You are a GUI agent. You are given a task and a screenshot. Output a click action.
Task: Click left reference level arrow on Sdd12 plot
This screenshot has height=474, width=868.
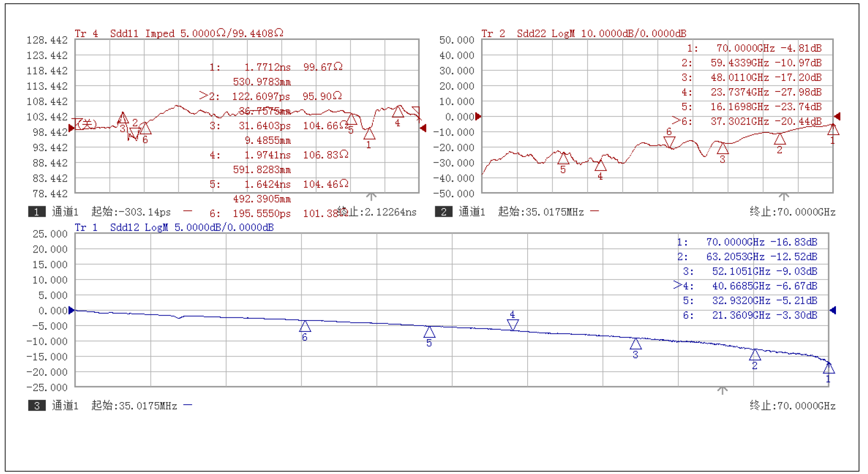[x=72, y=310]
